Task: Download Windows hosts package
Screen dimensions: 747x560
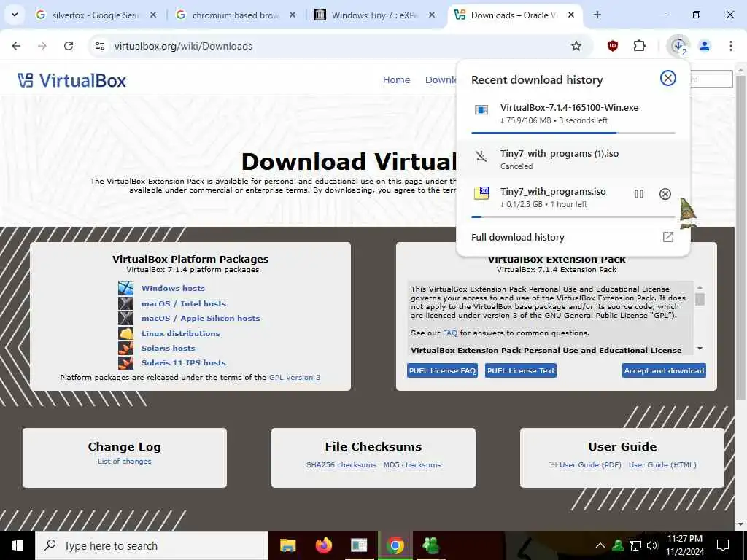Action: coord(173,288)
